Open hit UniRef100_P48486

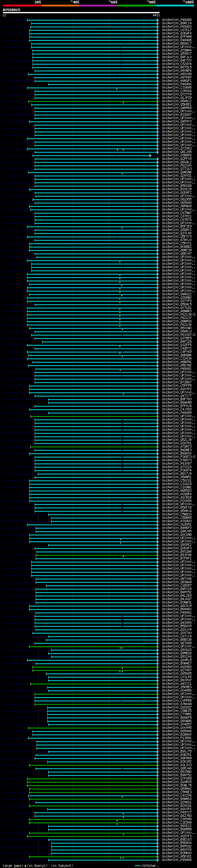(x=177, y=20)
